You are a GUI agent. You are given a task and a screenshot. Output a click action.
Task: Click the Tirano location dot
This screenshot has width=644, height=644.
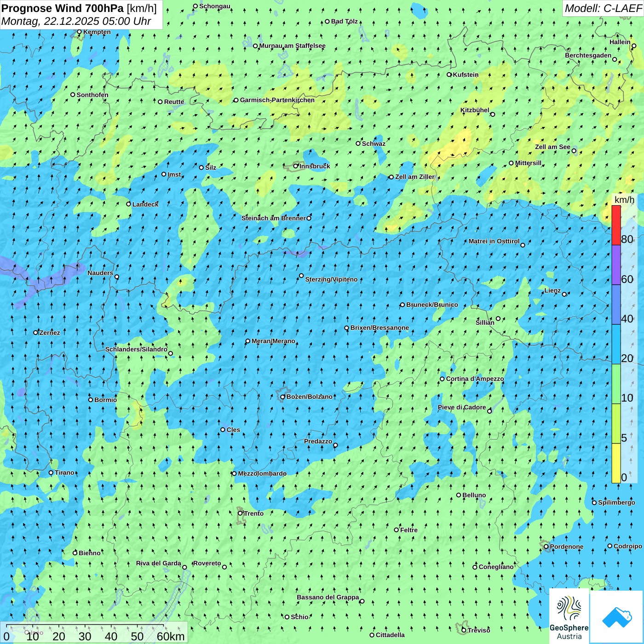[51, 472]
